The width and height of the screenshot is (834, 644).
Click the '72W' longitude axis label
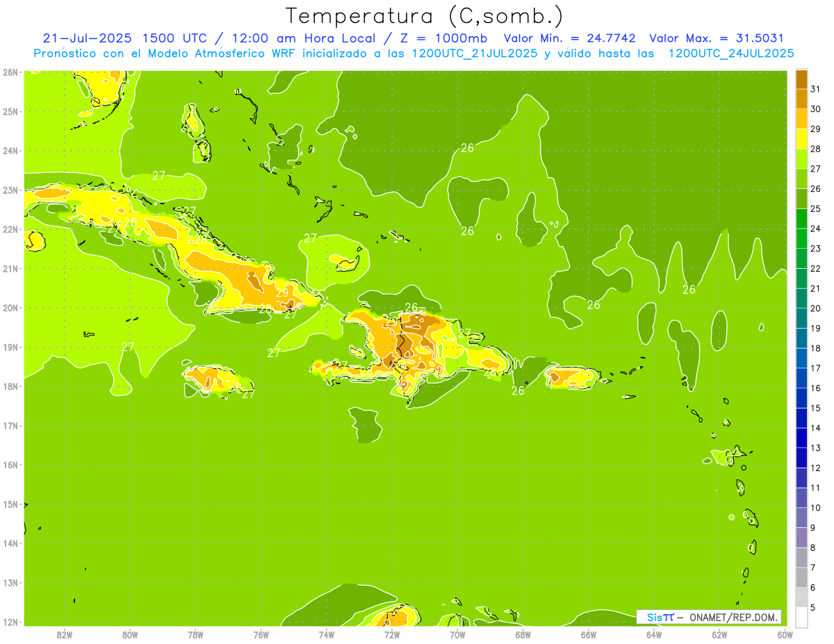pyautogui.click(x=391, y=634)
